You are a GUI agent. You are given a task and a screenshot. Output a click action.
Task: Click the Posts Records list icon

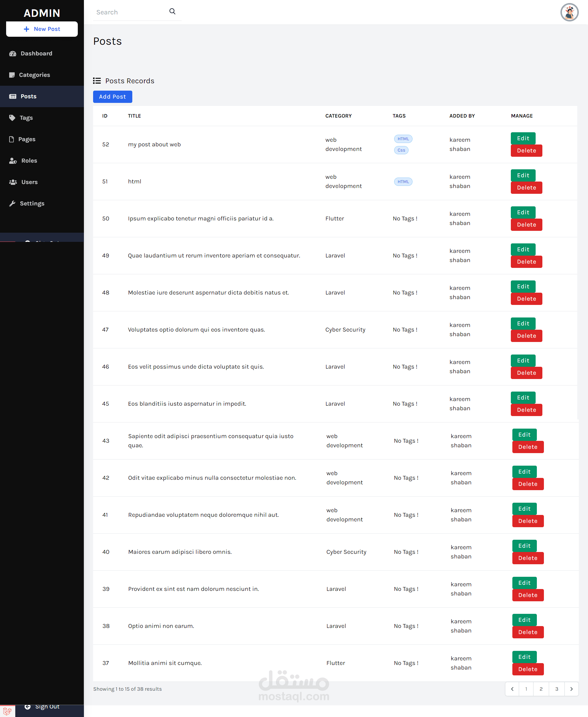pos(97,81)
